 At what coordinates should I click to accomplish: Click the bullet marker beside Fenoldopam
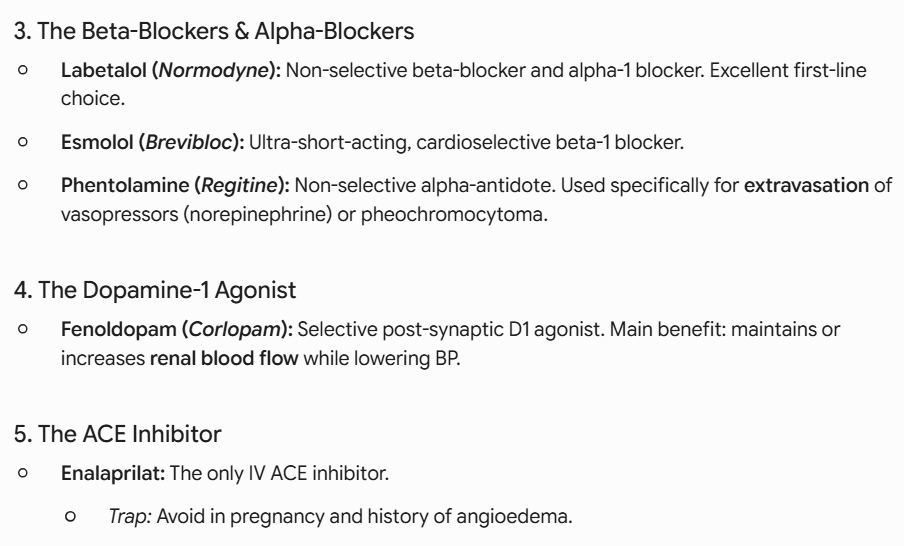(23, 329)
